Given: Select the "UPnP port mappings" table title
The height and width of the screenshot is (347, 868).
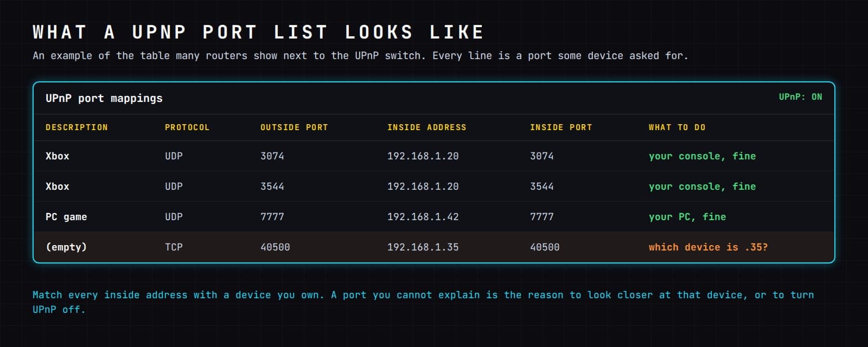Looking at the screenshot, I should click(104, 98).
